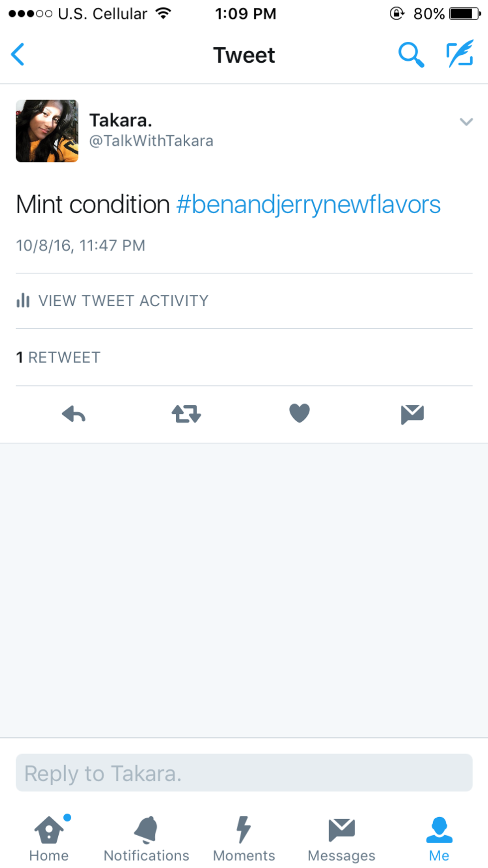Open Takara's profile picture

point(47,131)
